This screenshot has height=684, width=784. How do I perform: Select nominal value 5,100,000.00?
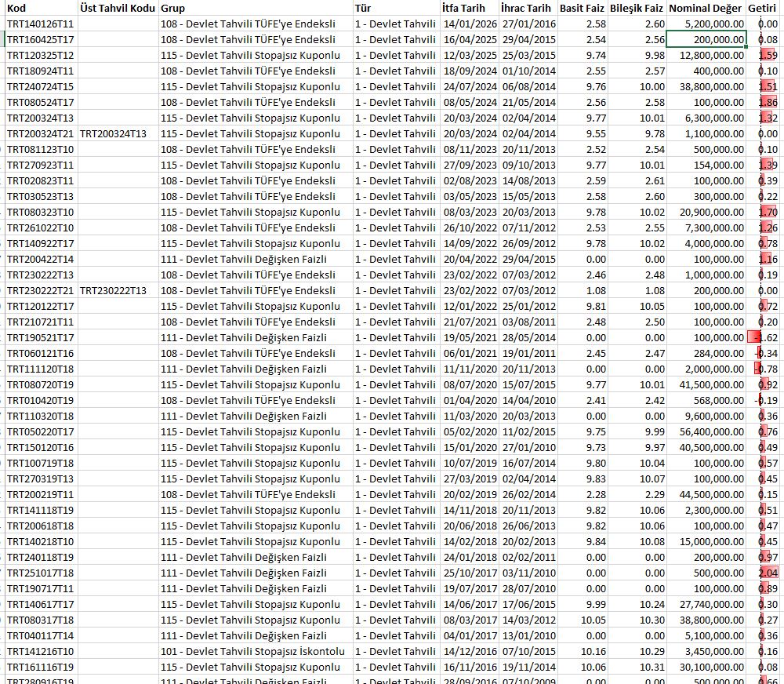tap(706, 636)
